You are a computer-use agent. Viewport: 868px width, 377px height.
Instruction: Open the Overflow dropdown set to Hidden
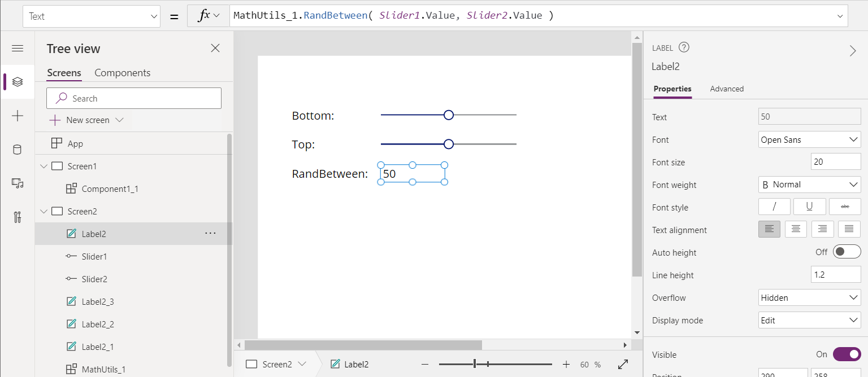point(809,298)
